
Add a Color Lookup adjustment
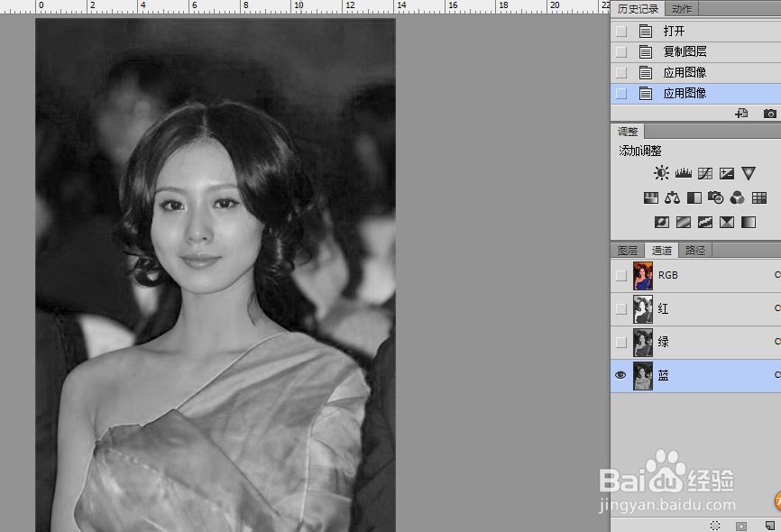point(759,197)
